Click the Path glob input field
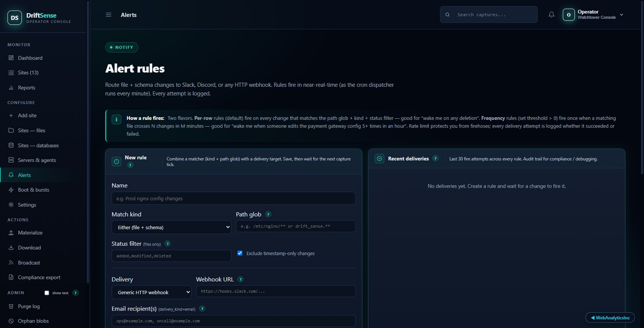This screenshot has width=644, height=328. [x=296, y=226]
